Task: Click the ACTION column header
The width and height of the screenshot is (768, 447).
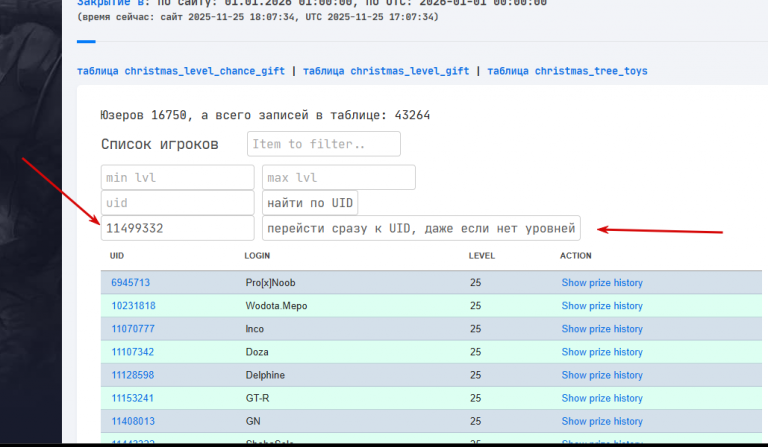Action: 576,256
